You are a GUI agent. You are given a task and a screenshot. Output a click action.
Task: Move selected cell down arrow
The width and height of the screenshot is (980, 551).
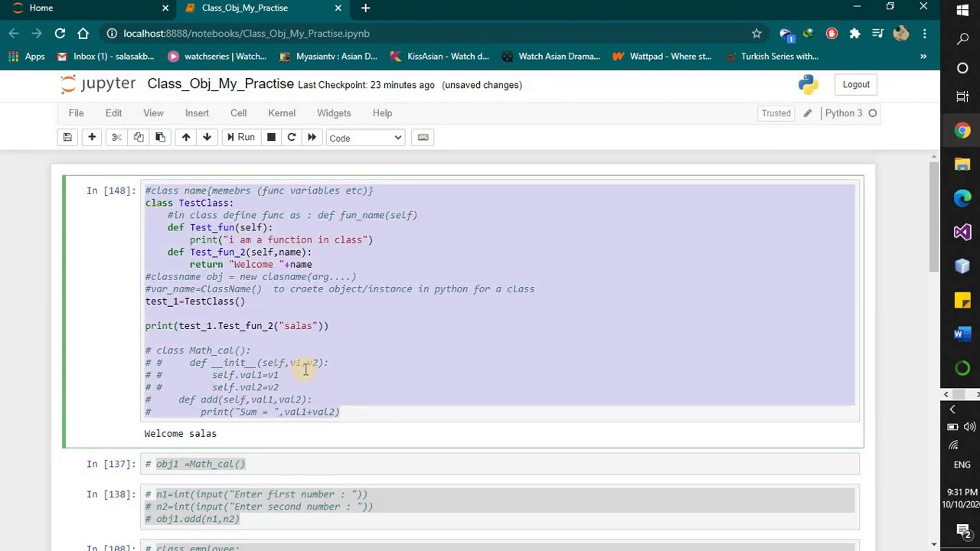coord(207,138)
